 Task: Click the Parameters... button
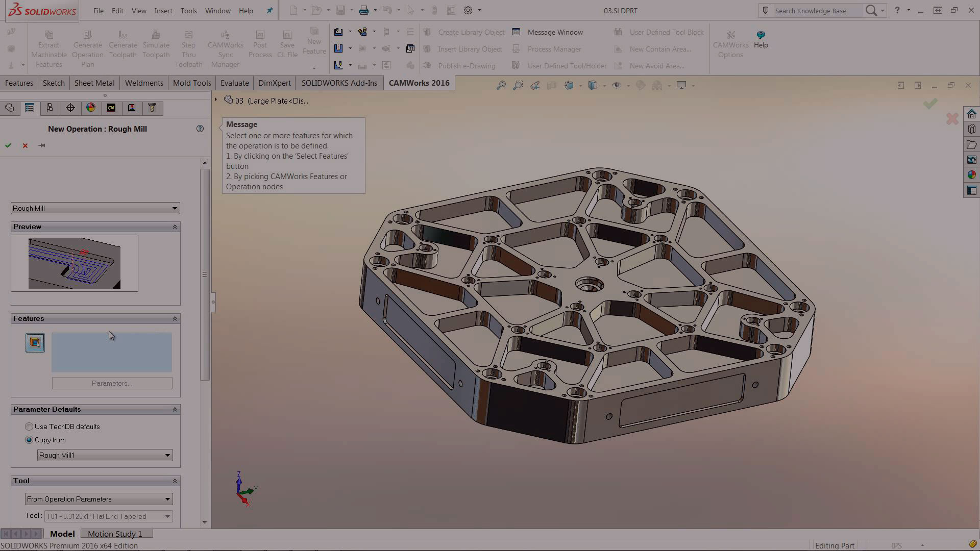(x=112, y=383)
